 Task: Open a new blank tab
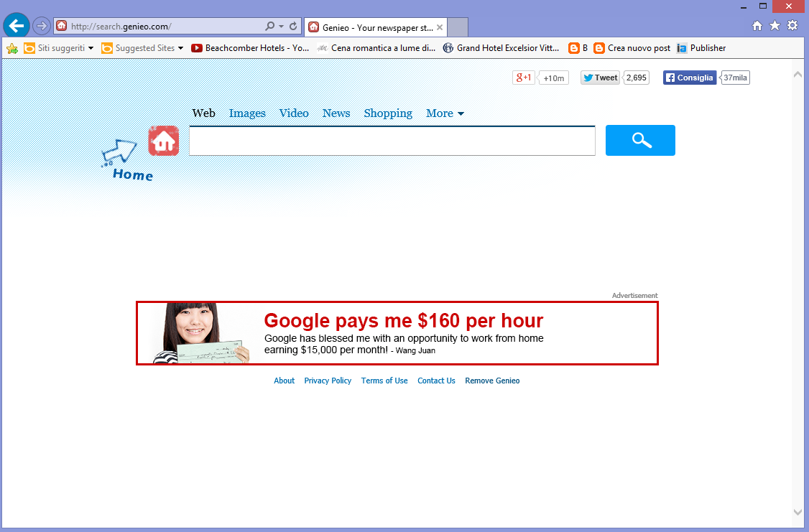pos(458,27)
